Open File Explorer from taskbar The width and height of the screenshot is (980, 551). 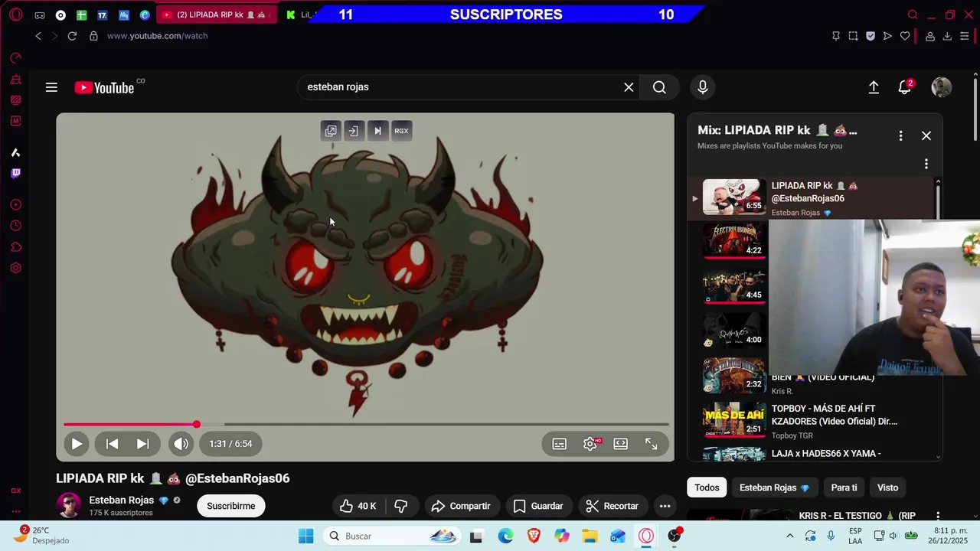590,536
